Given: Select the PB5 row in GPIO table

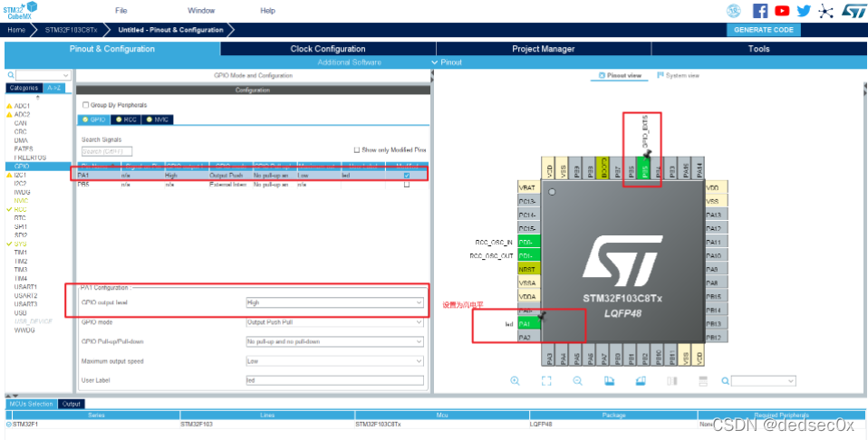Looking at the screenshot, I should pyautogui.click(x=253, y=185).
